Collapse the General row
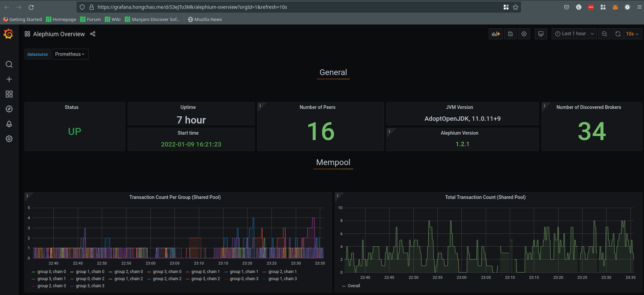This screenshot has width=644, height=295. click(333, 72)
